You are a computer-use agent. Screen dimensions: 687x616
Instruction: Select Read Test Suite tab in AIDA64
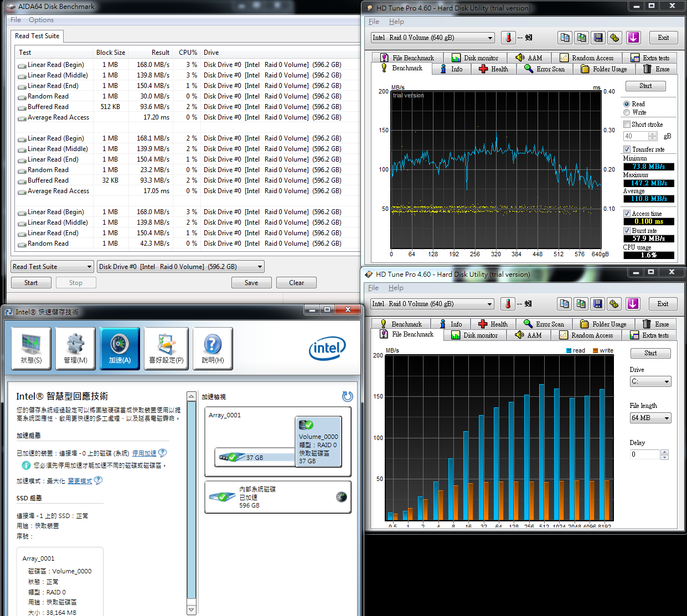37,36
